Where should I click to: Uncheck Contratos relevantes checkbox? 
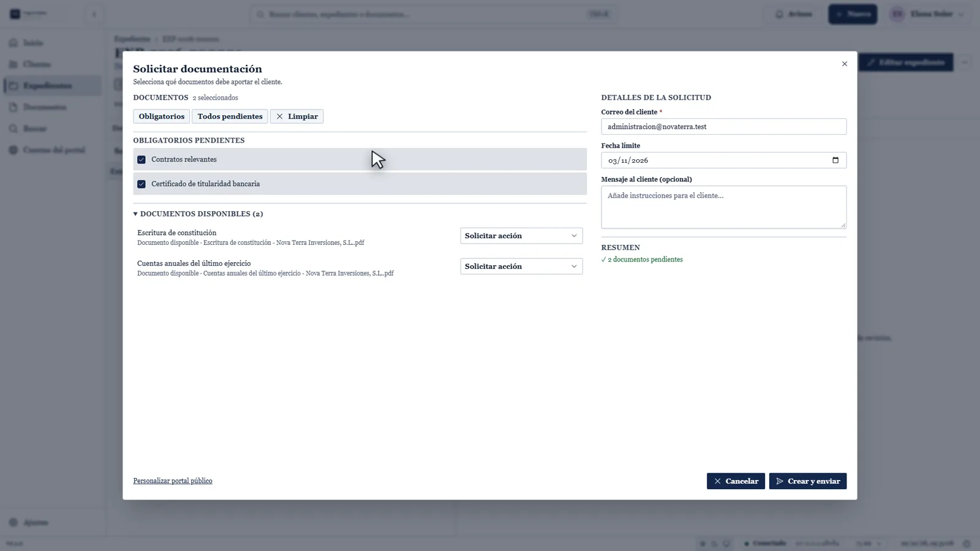pyautogui.click(x=141, y=159)
